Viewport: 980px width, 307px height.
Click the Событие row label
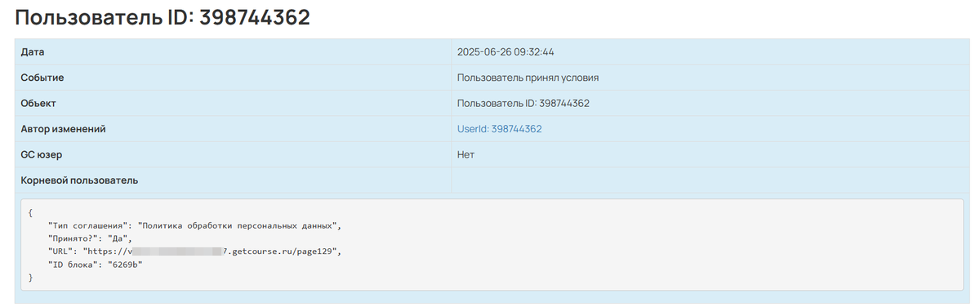click(x=42, y=78)
